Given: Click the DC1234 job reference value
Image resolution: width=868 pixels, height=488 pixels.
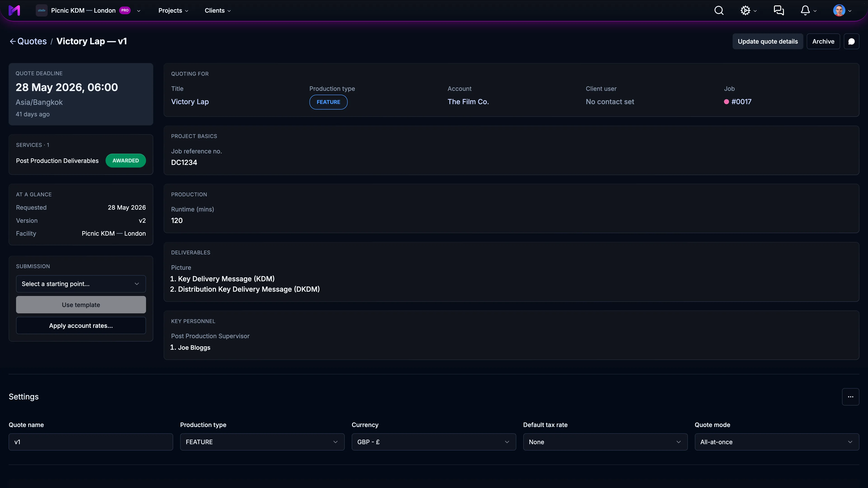Looking at the screenshot, I should [184, 163].
